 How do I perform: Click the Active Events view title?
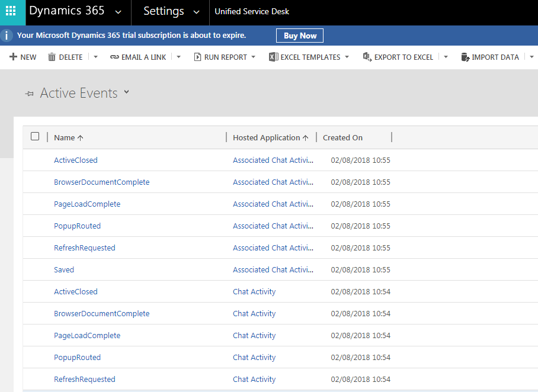tap(79, 93)
